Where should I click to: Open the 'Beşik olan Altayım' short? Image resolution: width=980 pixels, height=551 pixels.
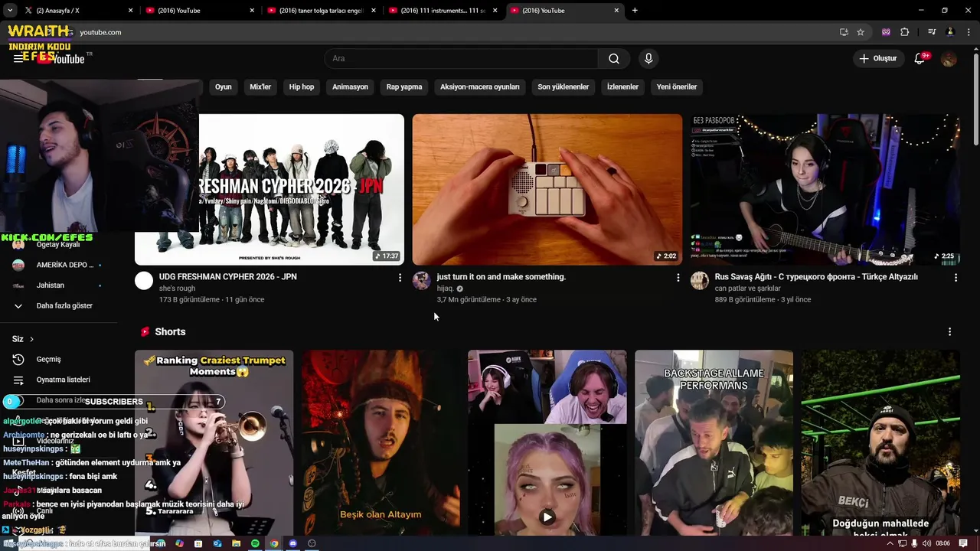(381, 442)
